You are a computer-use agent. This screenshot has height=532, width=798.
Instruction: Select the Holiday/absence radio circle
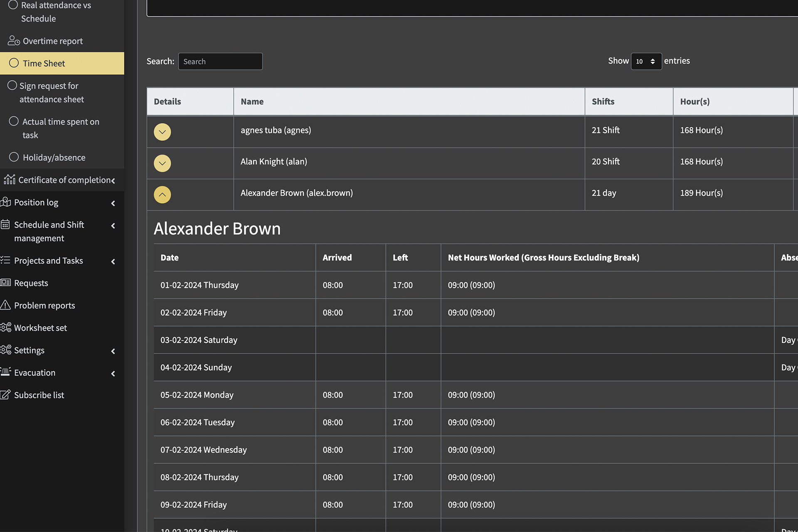[x=14, y=157]
